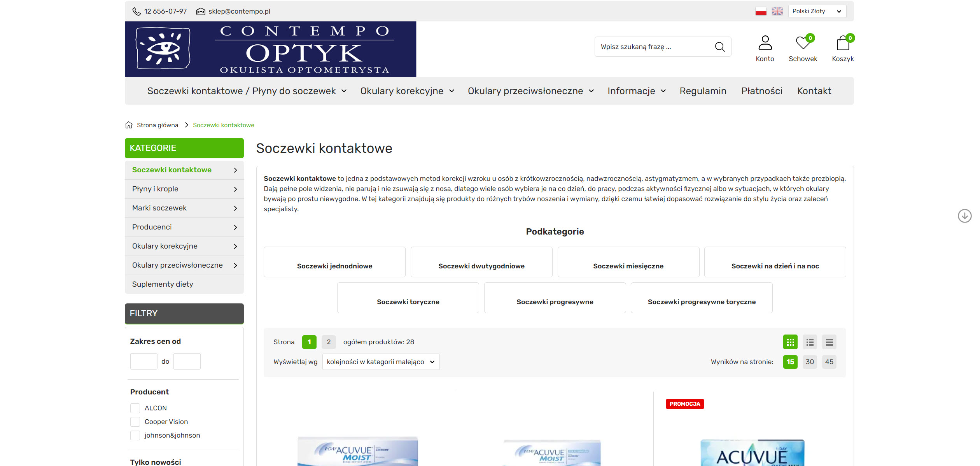Check the Cooper Vision producer filter
This screenshot has height=466, width=980.
pos(135,422)
